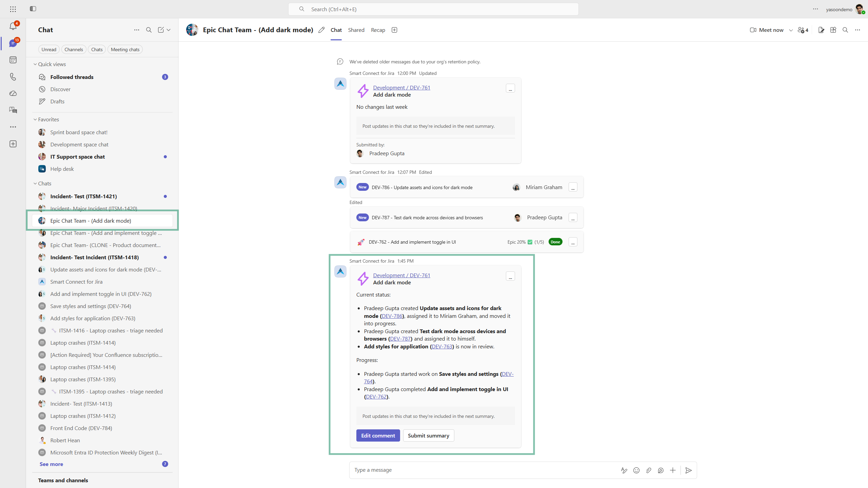This screenshot has width=868, height=488.
Task: Collapse the Quick views section
Action: [35, 64]
